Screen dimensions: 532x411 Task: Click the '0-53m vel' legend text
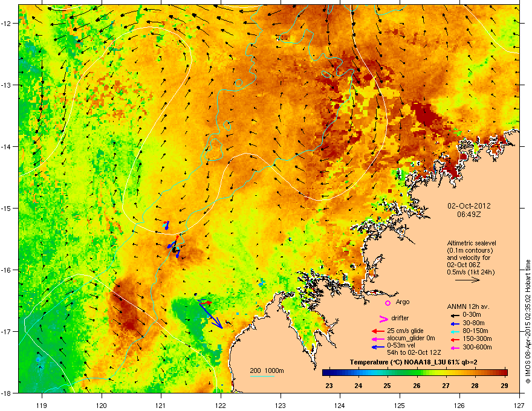(x=401, y=345)
